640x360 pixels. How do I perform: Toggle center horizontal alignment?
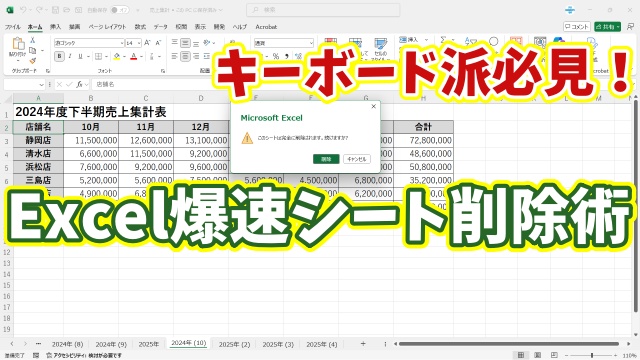point(185,56)
